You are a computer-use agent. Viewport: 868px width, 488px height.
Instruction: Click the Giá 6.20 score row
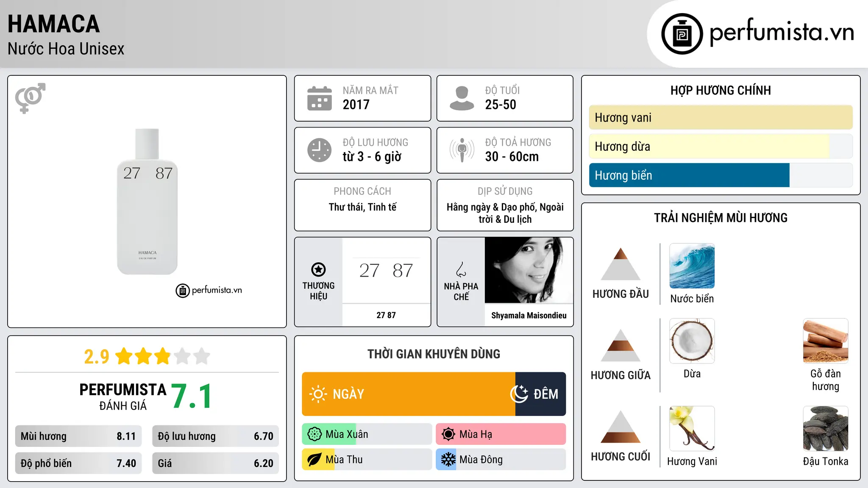pos(216,463)
